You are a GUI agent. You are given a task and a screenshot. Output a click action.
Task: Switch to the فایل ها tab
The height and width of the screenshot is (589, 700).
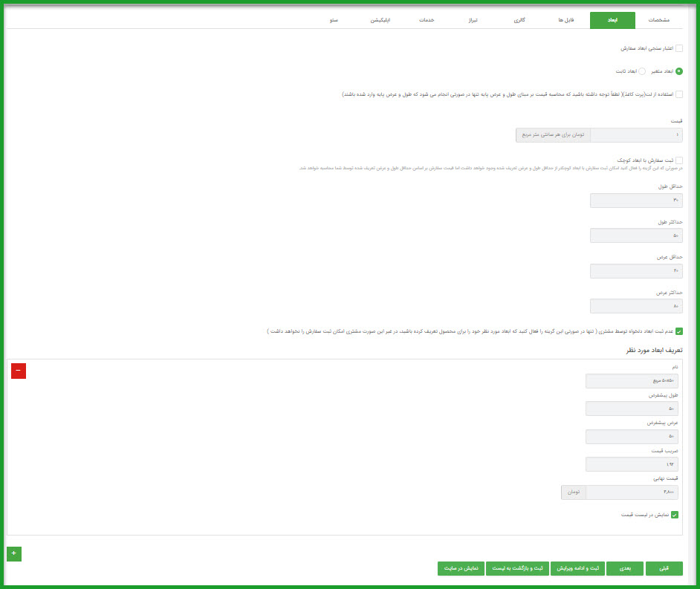(x=566, y=21)
